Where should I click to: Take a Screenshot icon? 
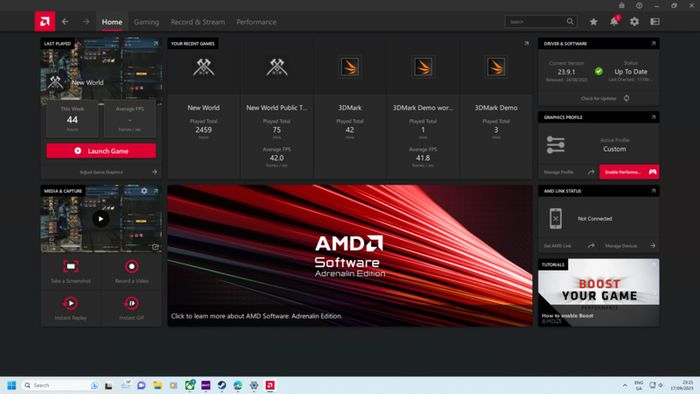click(71, 266)
